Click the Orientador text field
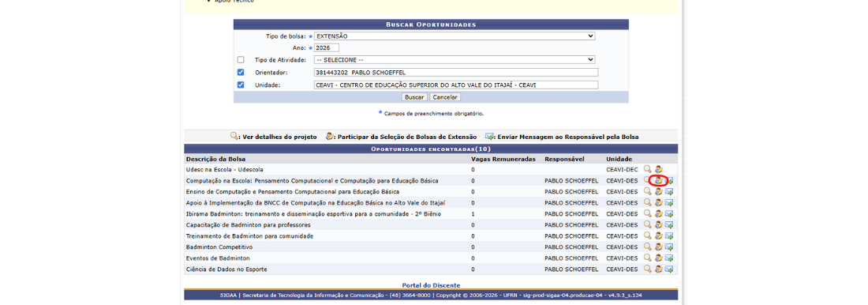868x305 pixels. point(456,73)
